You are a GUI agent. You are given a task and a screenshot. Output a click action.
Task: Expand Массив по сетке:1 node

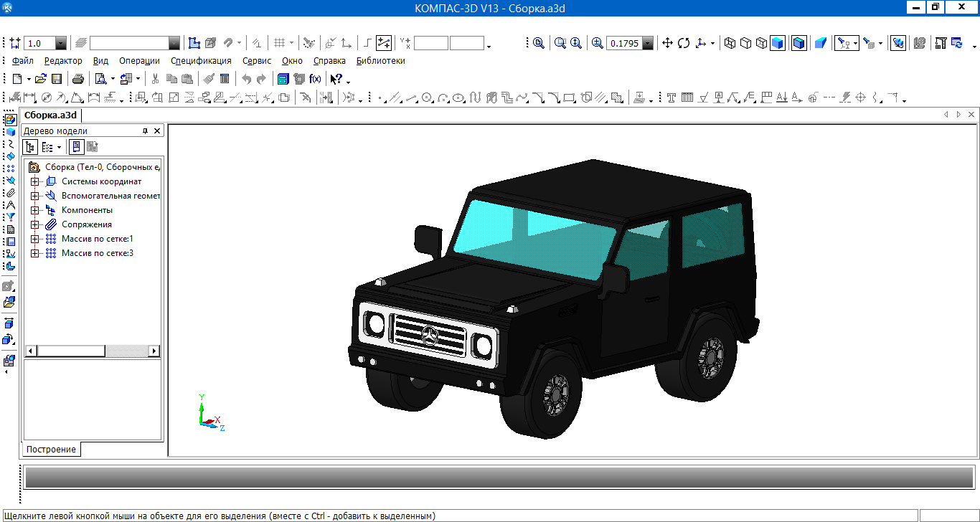(34, 239)
